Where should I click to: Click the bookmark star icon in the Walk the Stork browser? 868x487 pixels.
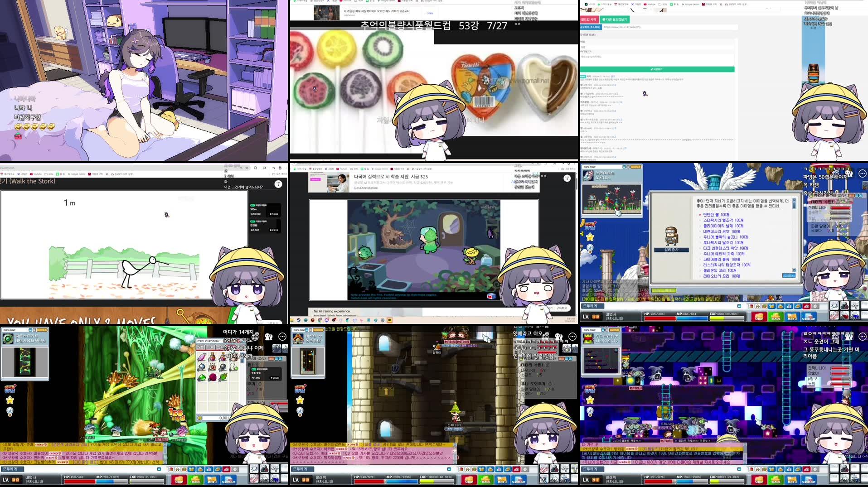247,168
